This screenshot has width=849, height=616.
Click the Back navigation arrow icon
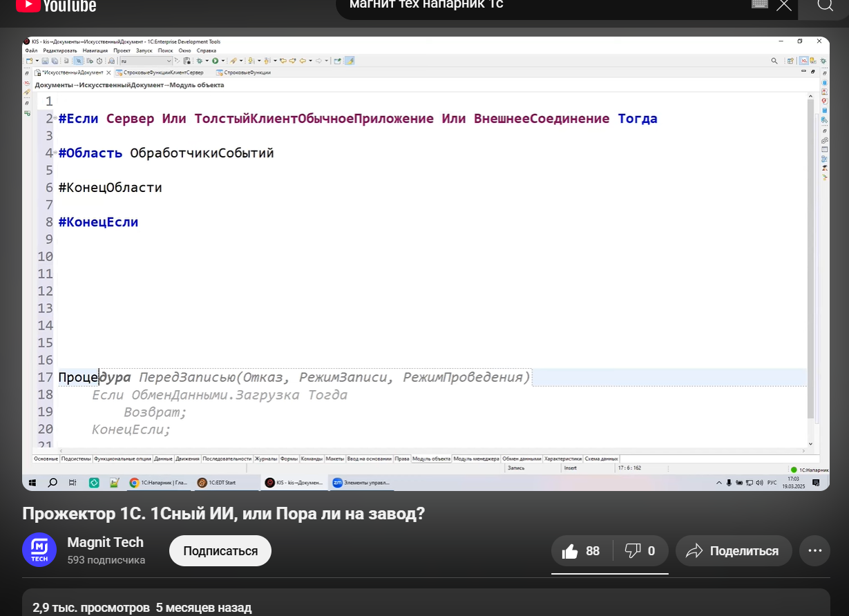pyautogui.click(x=303, y=61)
